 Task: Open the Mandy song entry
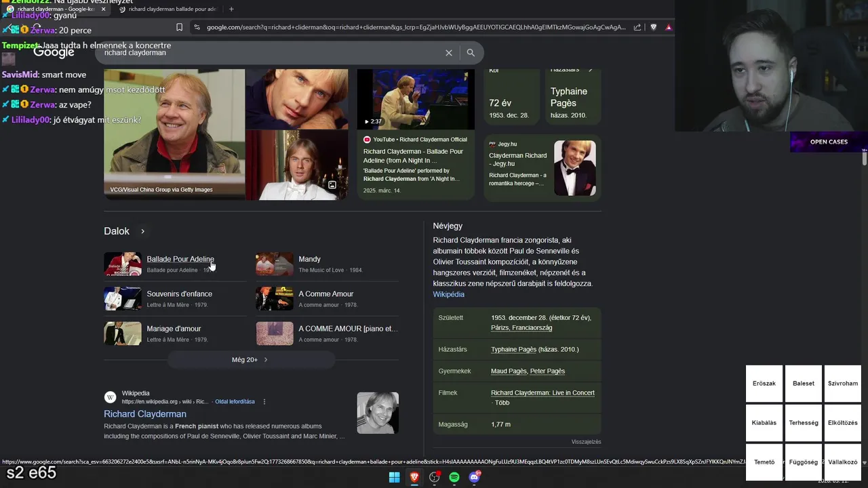(x=309, y=259)
